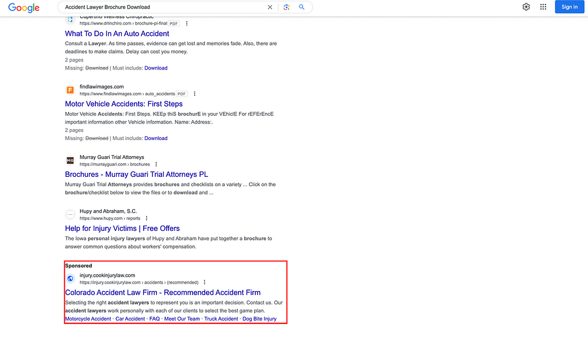The image size is (588, 364).
Task: Click the Hupy and Abraham favicon
Action: [70, 215]
